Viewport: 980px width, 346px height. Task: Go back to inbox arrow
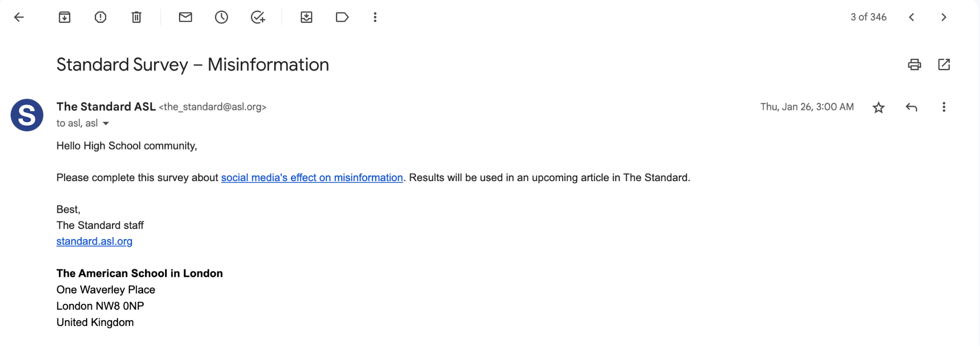pos(19,17)
